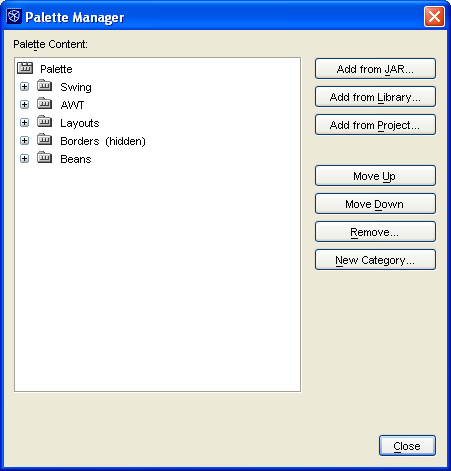
Task: Select the Layouts label in tree
Action: pyautogui.click(x=80, y=123)
